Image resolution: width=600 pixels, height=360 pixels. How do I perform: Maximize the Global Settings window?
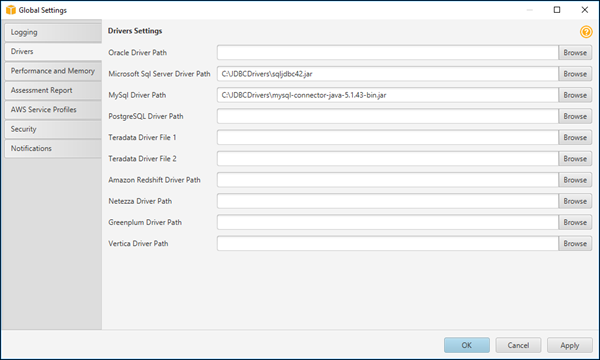(557, 10)
